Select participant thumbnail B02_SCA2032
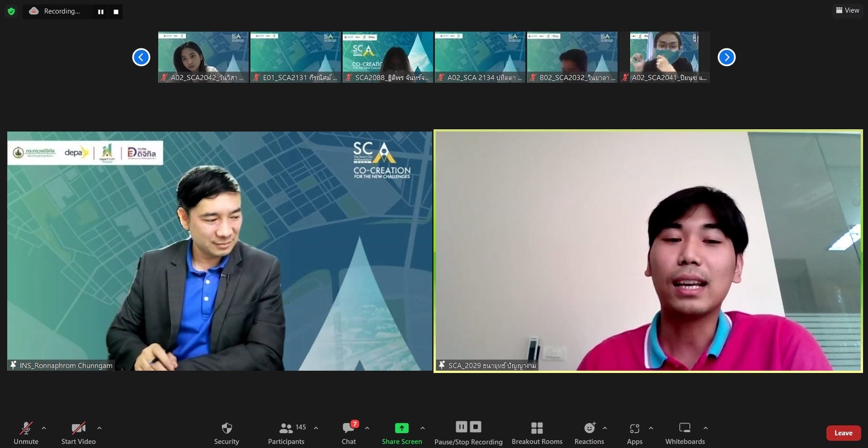Viewport: 868px width, 448px height. pos(572,57)
